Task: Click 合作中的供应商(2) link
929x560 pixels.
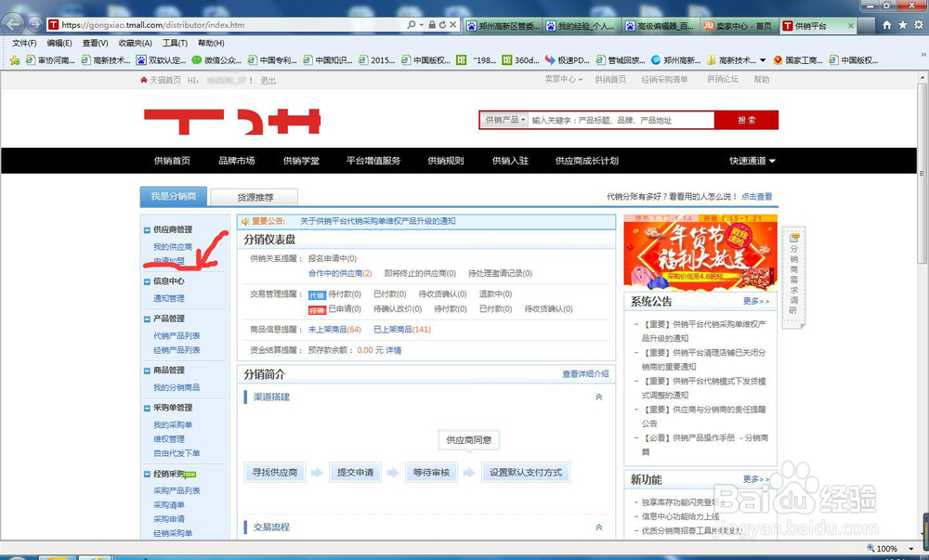Action: pyautogui.click(x=340, y=273)
